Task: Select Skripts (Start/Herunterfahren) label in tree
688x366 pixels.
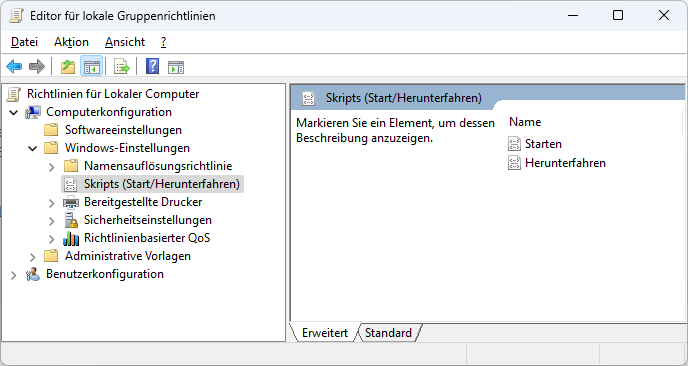Action: [162, 184]
